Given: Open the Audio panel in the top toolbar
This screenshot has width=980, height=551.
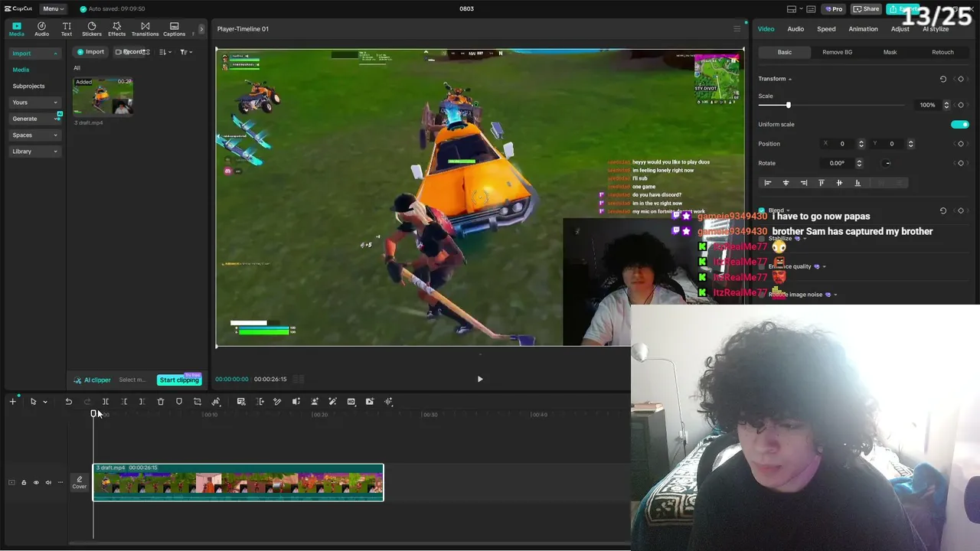Looking at the screenshot, I should pyautogui.click(x=41, y=29).
